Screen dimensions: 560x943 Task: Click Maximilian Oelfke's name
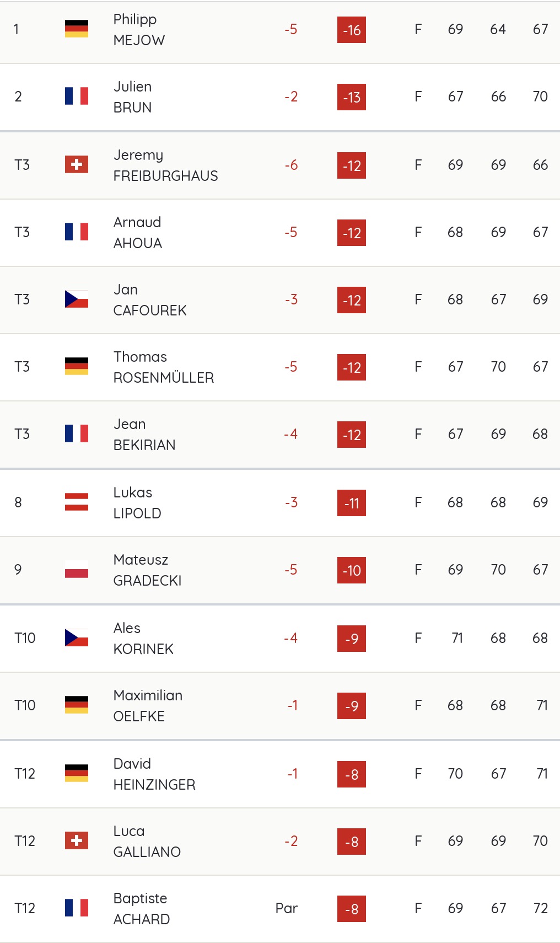[x=148, y=706]
